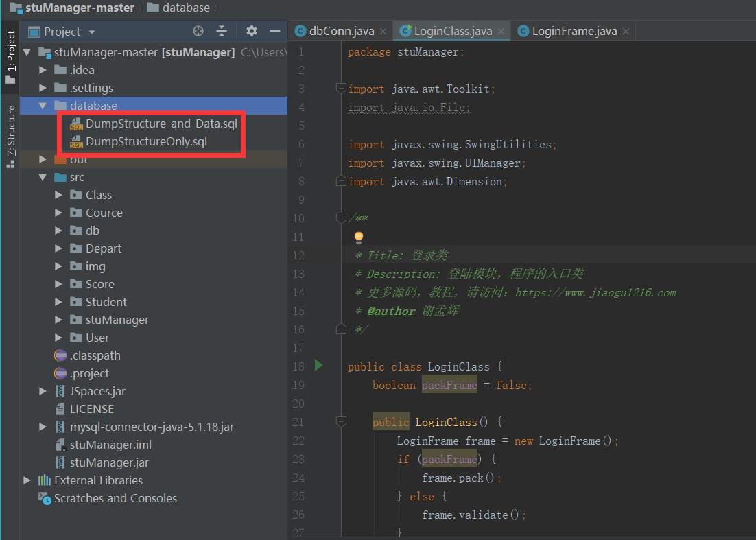
Task: Click the External Libraries bar-chart icon
Action: 45,480
